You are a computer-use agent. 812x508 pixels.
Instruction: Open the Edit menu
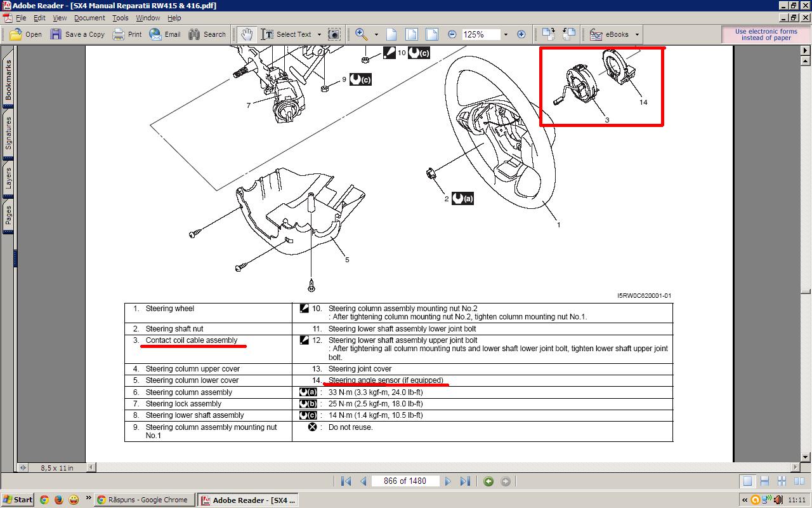click(39, 18)
